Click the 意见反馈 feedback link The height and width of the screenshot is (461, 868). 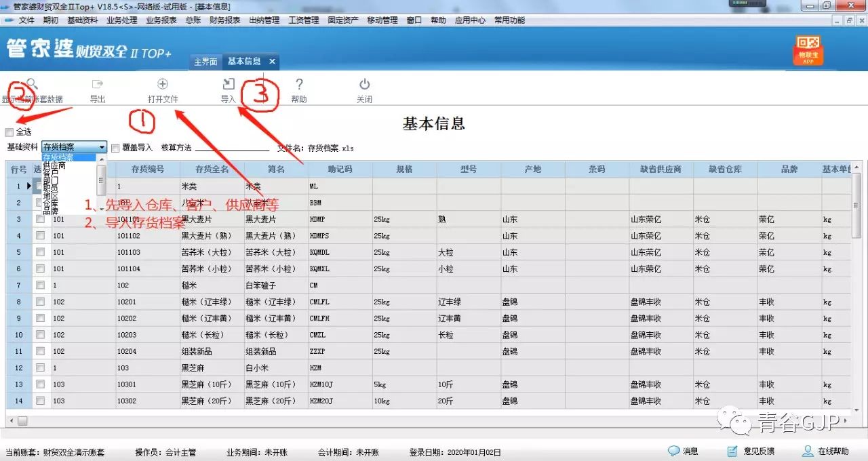click(x=759, y=450)
